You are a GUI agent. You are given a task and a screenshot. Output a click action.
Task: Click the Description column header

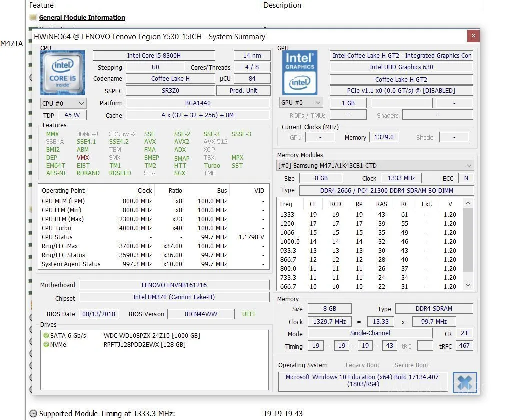click(282, 5)
